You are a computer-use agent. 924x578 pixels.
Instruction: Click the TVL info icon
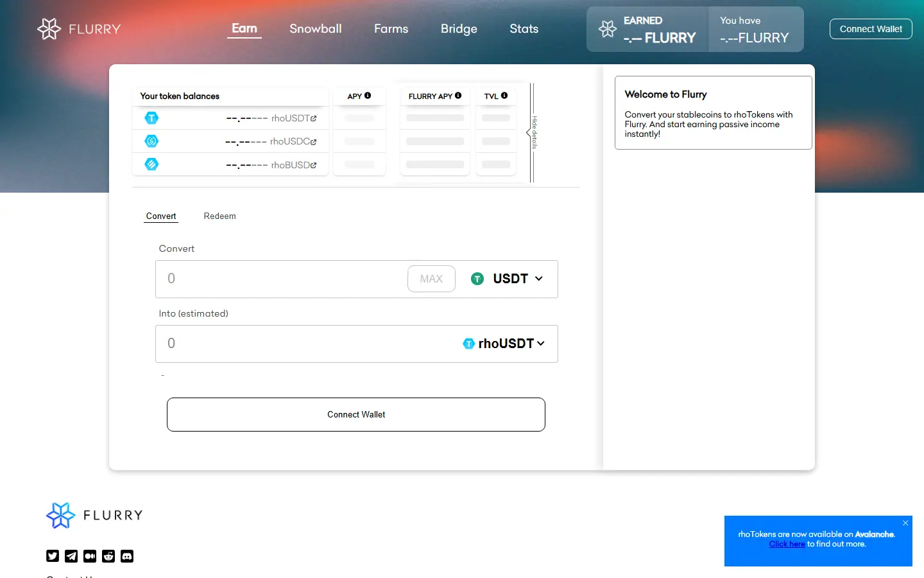coord(504,96)
